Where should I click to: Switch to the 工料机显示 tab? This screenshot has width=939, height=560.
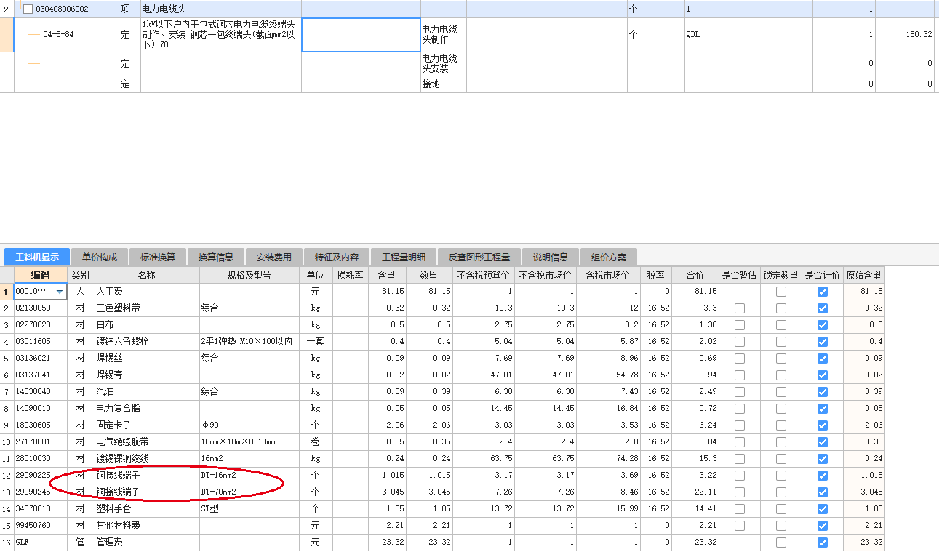37,257
